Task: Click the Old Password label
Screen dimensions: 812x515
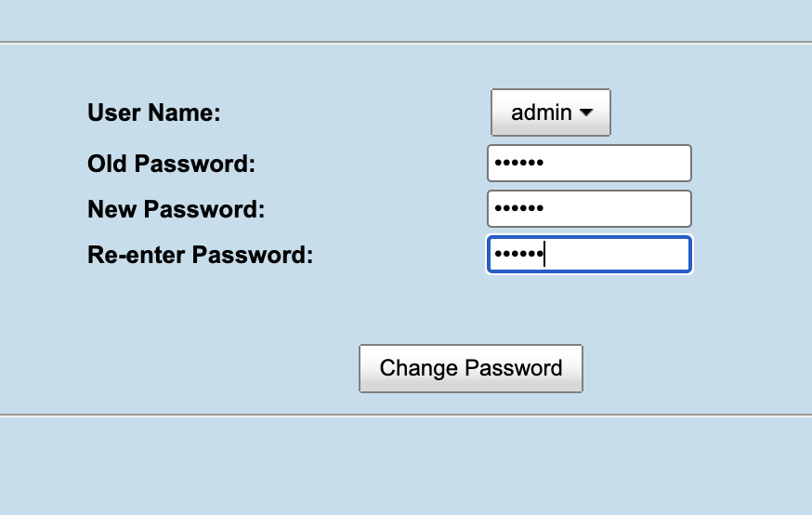Action: pyautogui.click(x=171, y=165)
